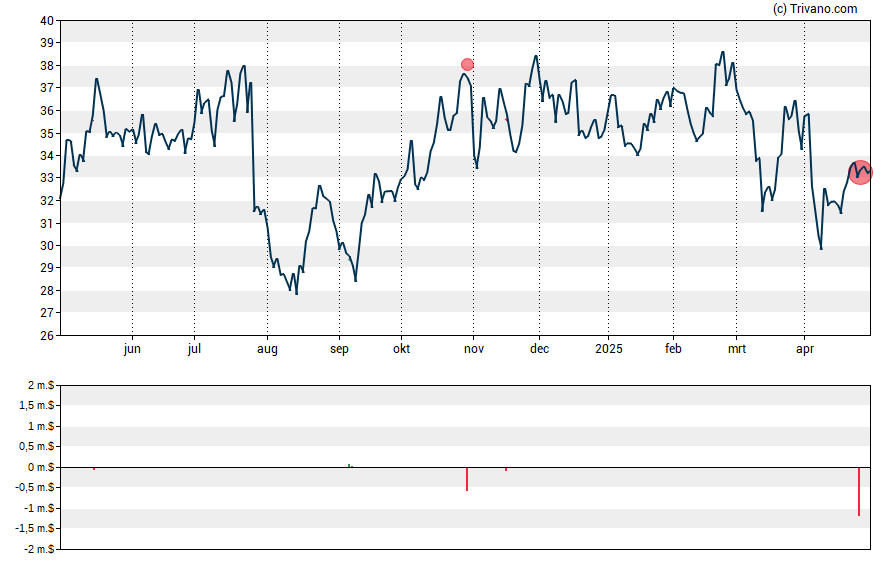Click the 'nov' month label

[474, 349]
